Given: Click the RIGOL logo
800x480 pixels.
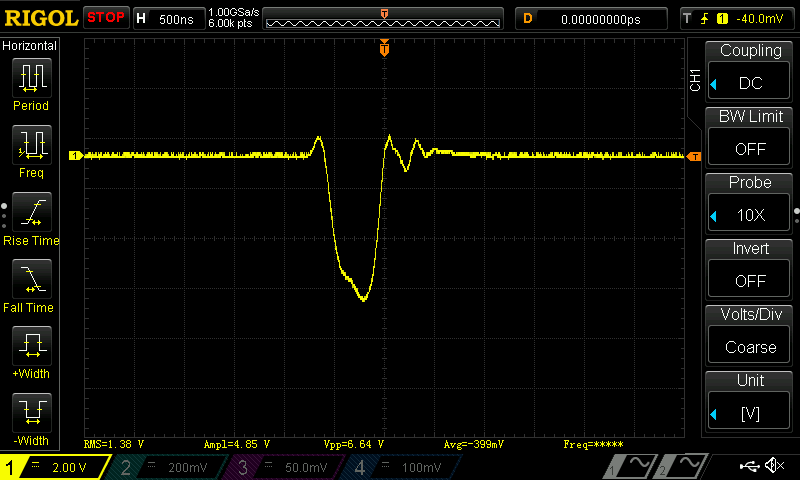Looking at the screenshot, I should (x=41, y=19).
